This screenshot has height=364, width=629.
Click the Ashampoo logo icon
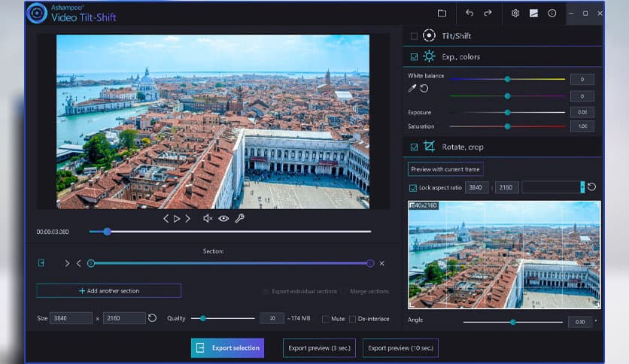[37, 14]
